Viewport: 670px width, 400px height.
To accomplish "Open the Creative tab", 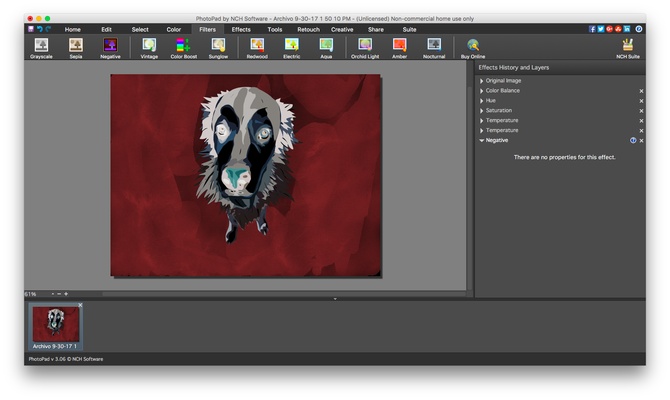I will [342, 29].
